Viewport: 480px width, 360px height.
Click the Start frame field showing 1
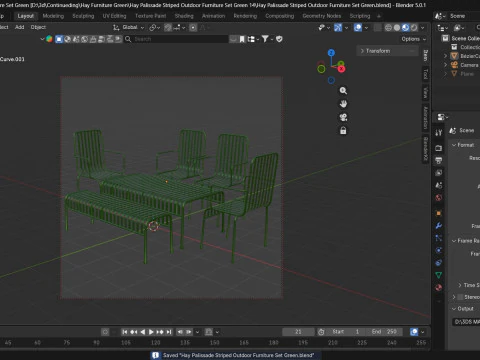[347, 332]
